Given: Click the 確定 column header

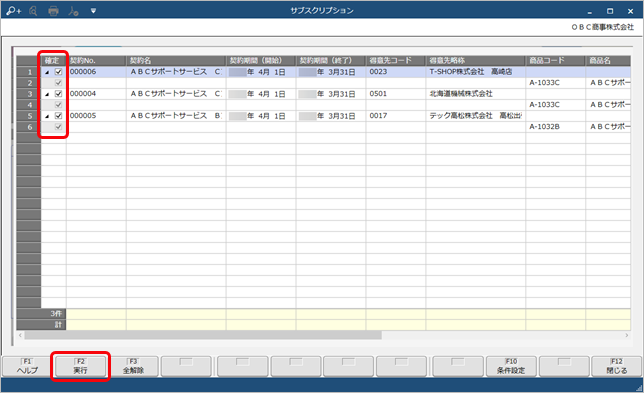Looking at the screenshot, I should pyautogui.click(x=53, y=61).
